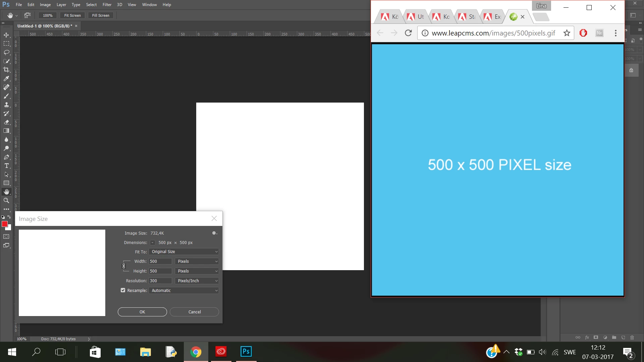
Task: Select the Lasso tool
Action: click(x=6, y=52)
